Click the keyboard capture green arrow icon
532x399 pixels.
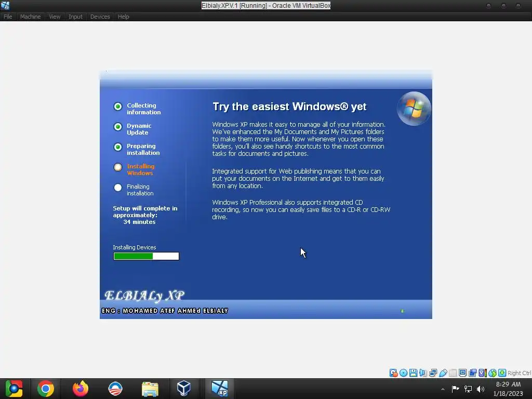tap(502, 373)
